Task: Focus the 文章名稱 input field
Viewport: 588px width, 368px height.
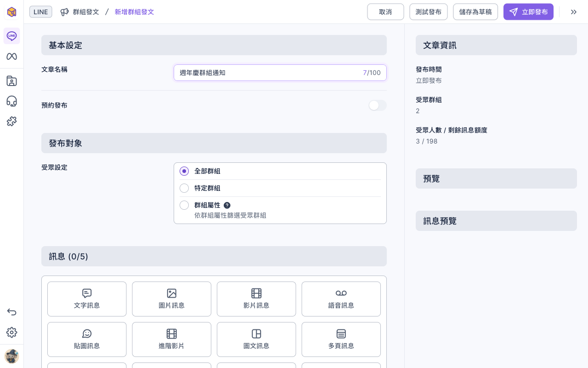Action: pos(280,73)
